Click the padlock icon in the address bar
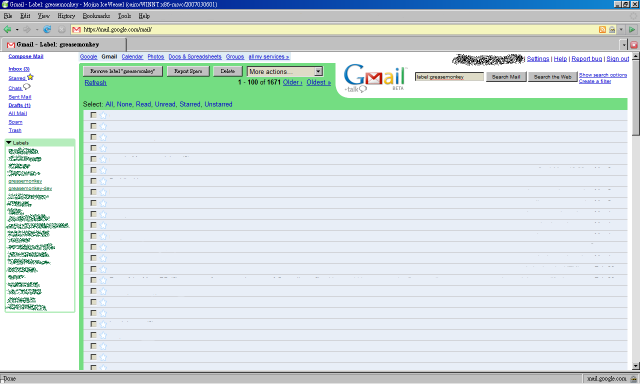This screenshot has height=384, width=640. coord(612,29)
